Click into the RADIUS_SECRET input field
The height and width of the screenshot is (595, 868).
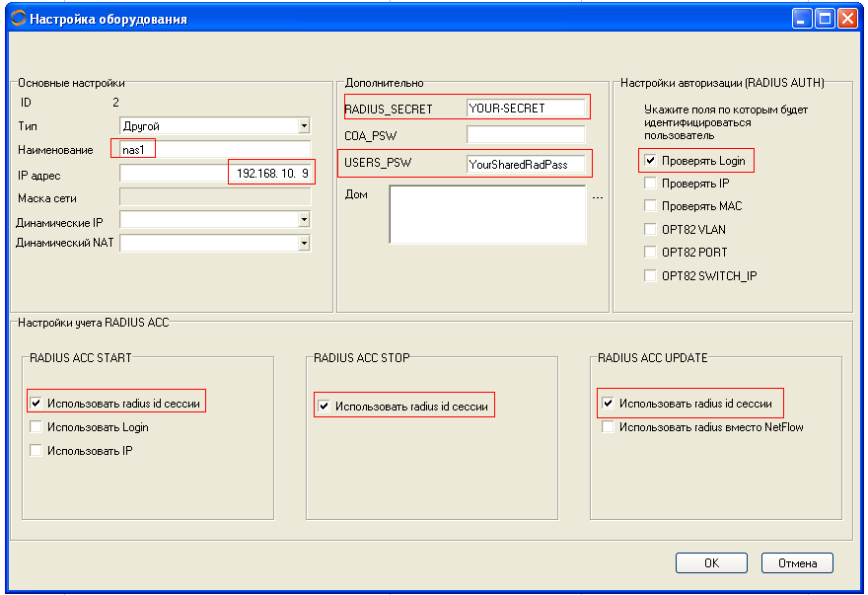point(525,108)
